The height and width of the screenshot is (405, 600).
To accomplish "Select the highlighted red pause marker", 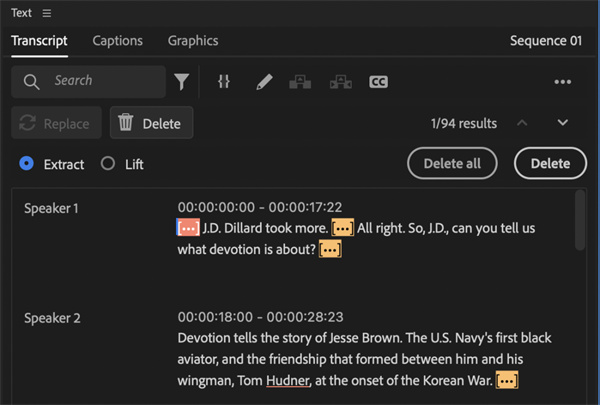I will click(x=188, y=228).
